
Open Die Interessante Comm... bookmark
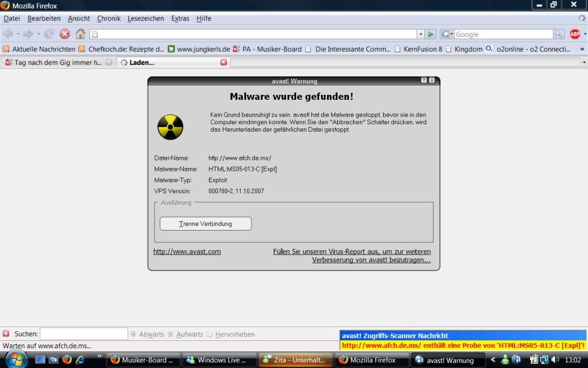pyautogui.click(x=347, y=49)
